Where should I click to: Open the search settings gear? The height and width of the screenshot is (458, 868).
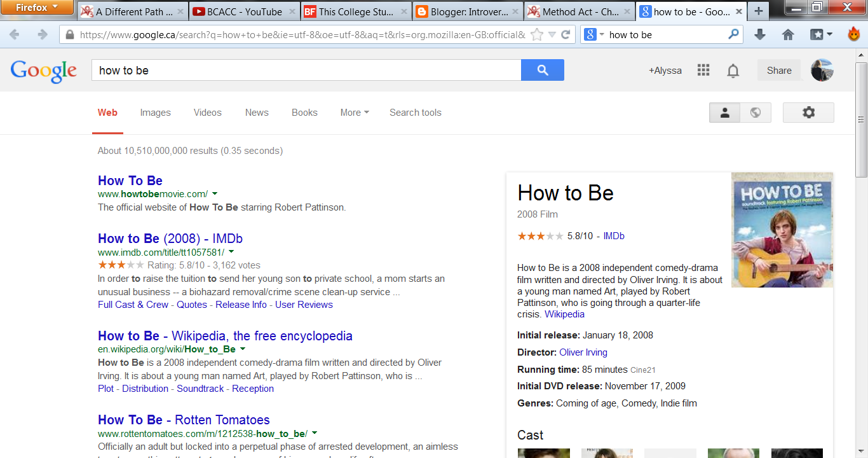808,113
